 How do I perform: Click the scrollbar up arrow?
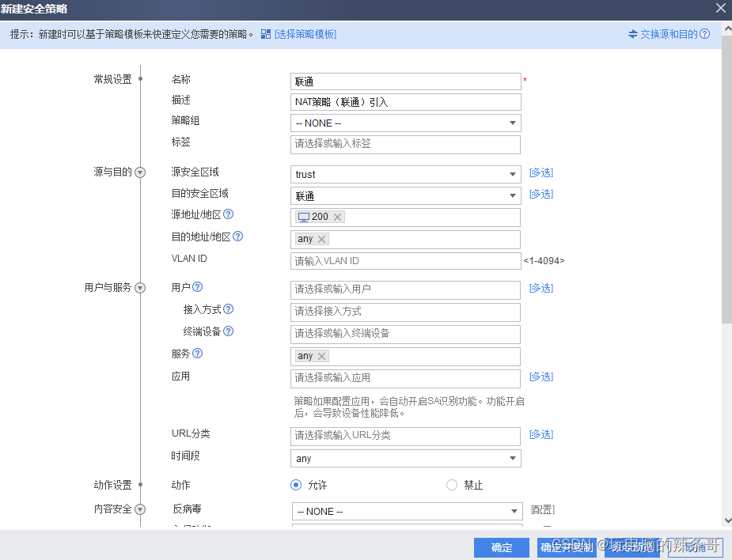pos(727,29)
